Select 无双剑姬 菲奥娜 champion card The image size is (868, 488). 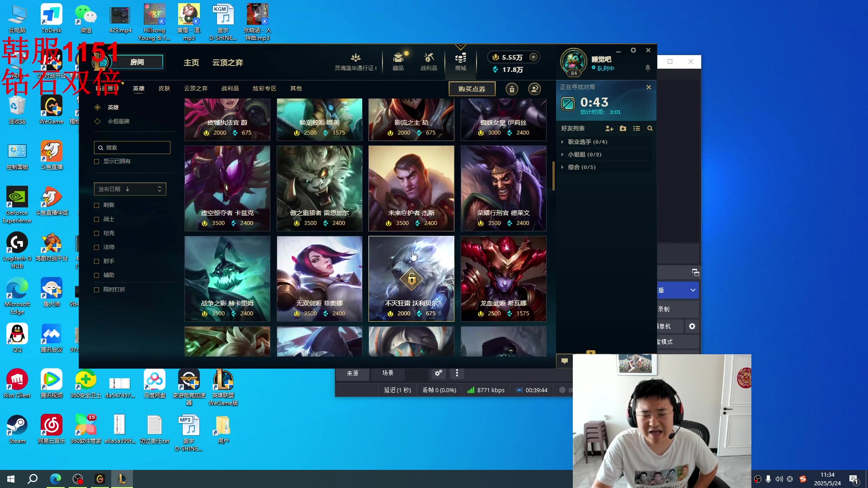(319, 279)
